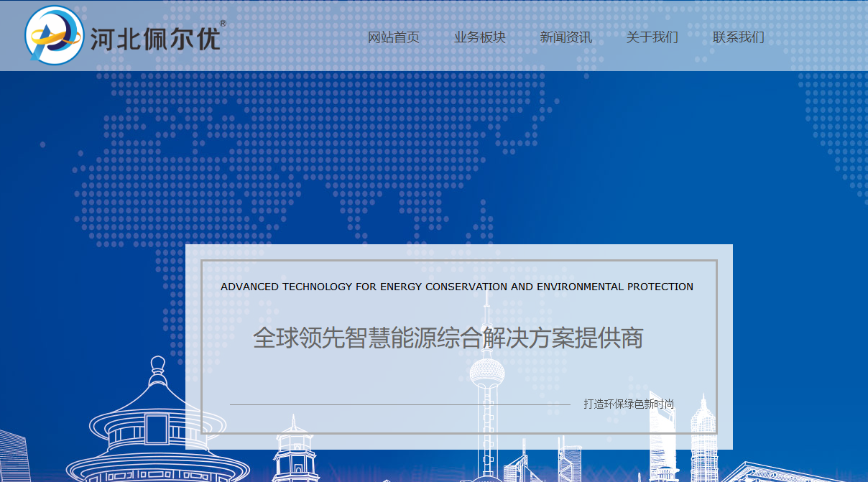
Task: Select 关于我们 in the navigation bar
Action: 652,37
